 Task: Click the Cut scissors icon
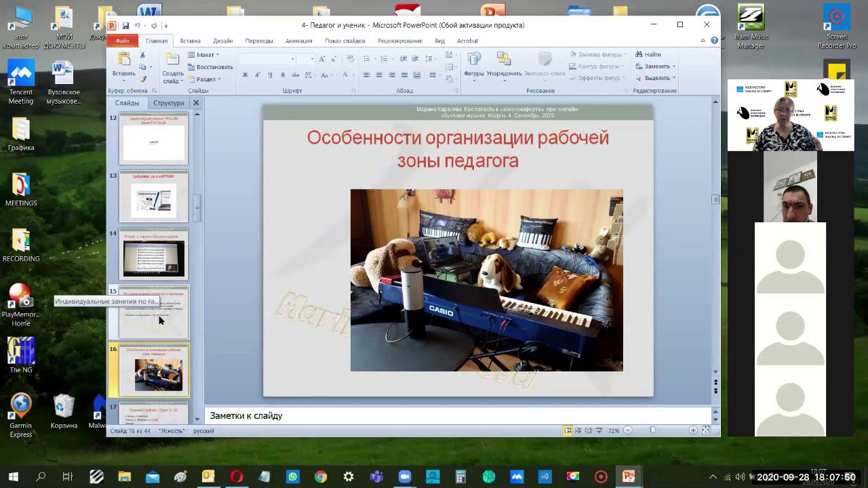click(142, 55)
